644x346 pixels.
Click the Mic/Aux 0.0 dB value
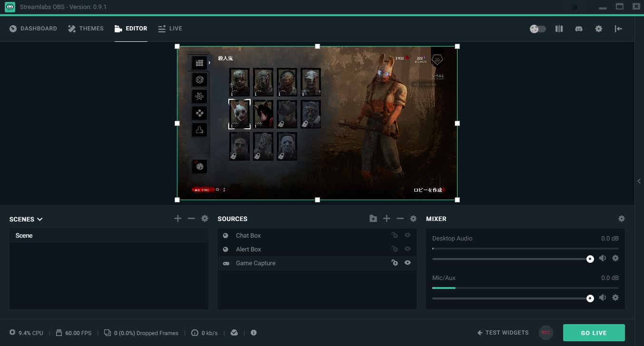coord(610,278)
